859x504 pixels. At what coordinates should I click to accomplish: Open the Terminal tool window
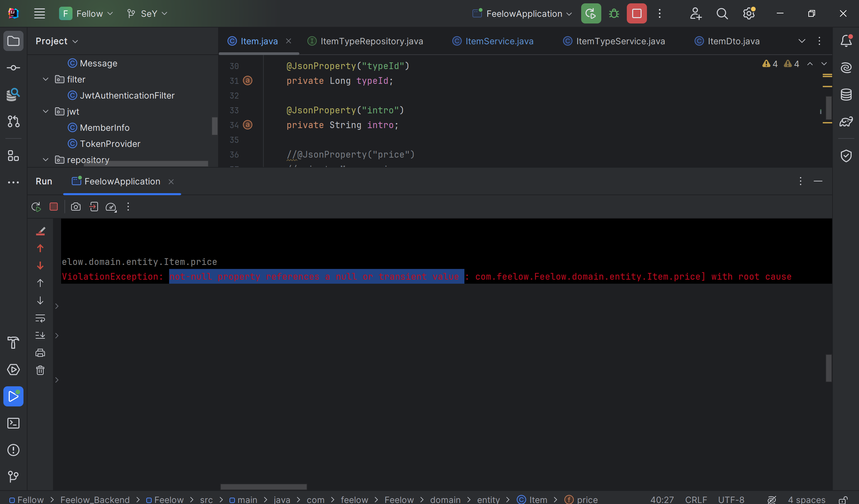13,423
